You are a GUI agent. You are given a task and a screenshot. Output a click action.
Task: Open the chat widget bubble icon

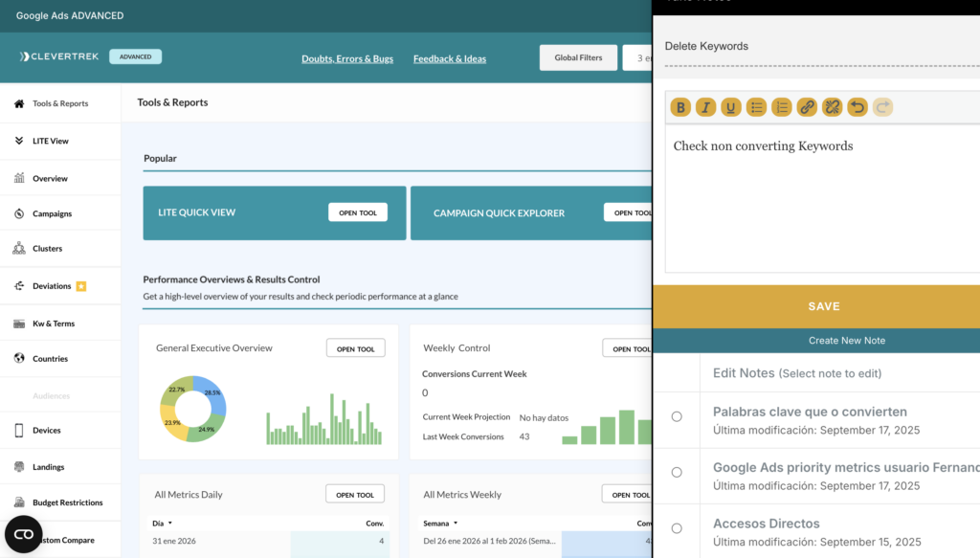pyautogui.click(x=24, y=534)
